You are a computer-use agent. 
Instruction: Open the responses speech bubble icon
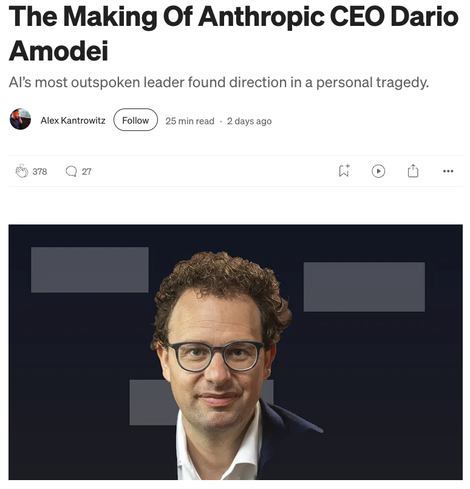click(71, 171)
